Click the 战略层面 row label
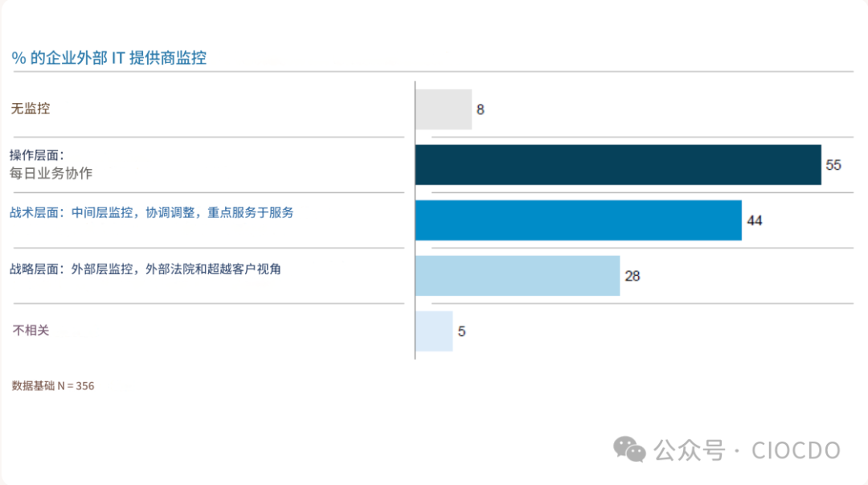This screenshot has width=868, height=485. [145, 269]
